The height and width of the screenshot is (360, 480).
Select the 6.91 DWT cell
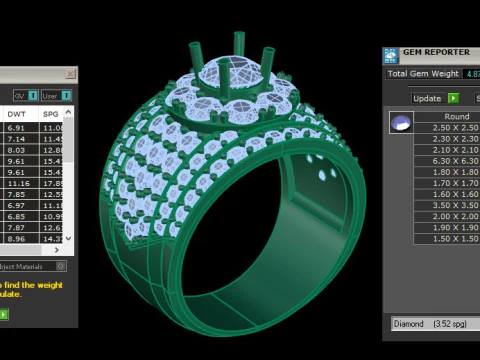coord(21,128)
